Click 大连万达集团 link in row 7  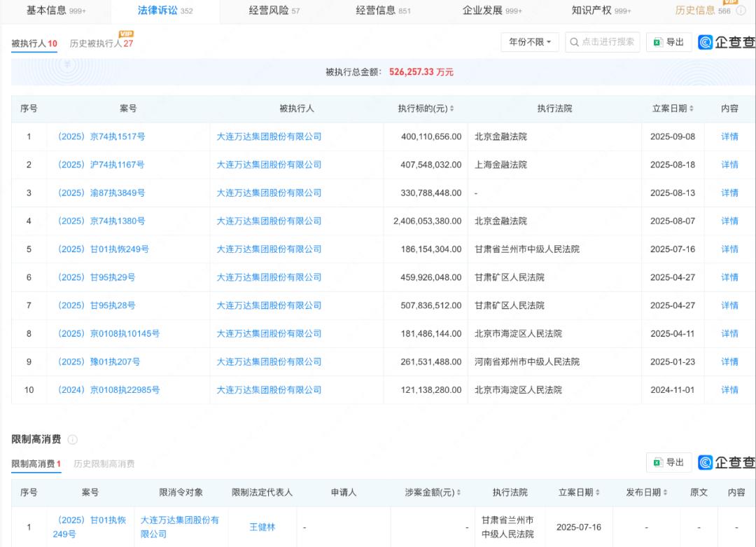point(269,305)
